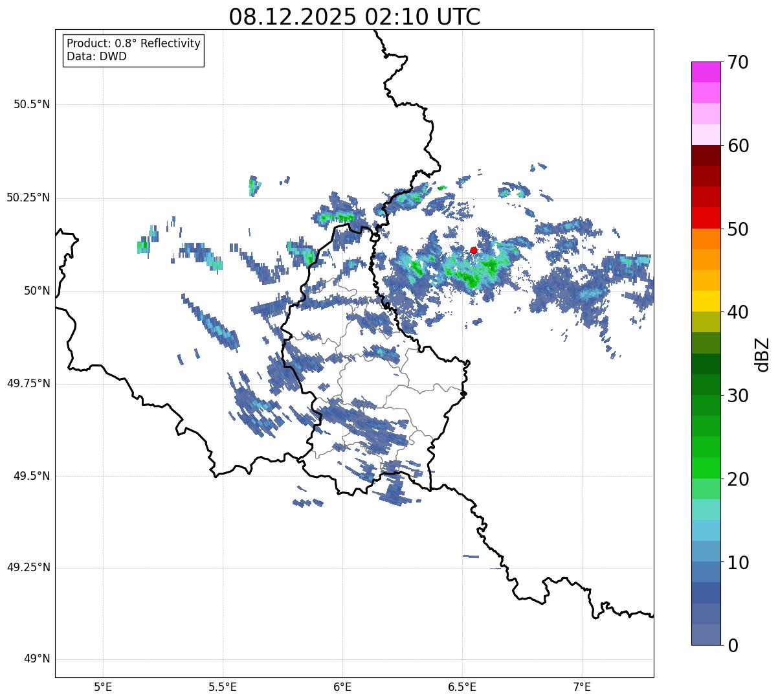Click the colorbar tick label 20
This screenshot has height=700, width=778.
(739, 479)
